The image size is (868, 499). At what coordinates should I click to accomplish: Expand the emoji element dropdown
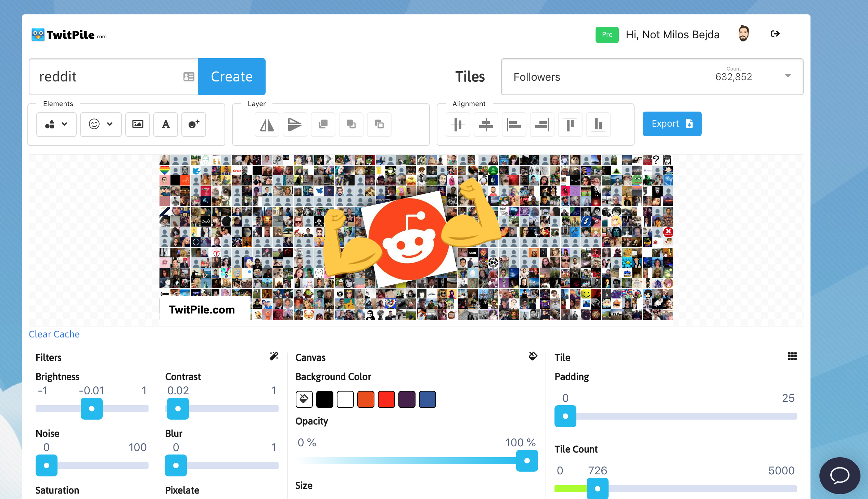coord(101,124)
